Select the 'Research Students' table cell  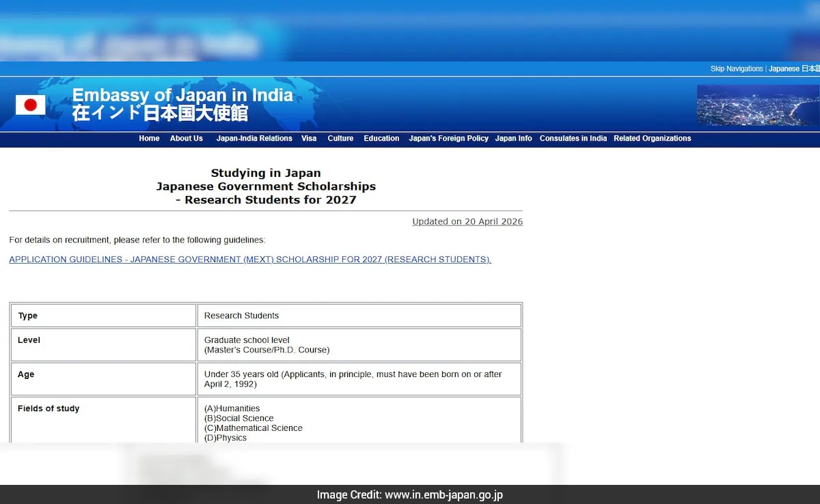359,316
